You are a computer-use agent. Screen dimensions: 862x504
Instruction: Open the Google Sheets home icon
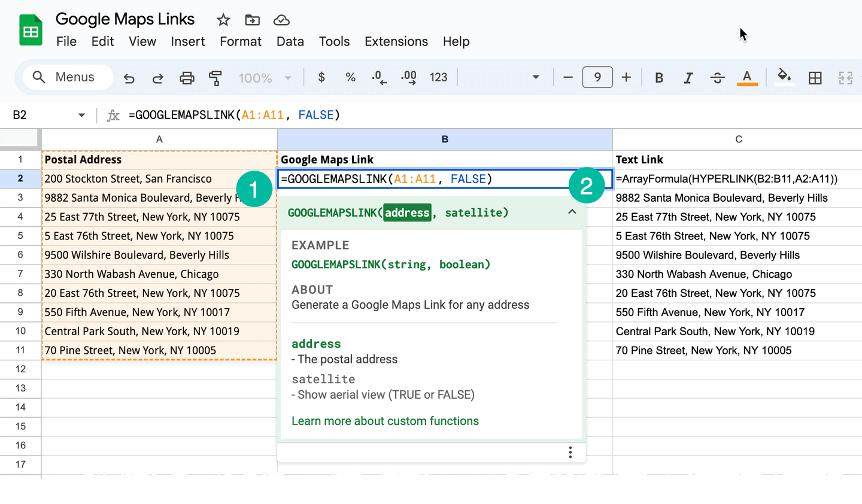(31, 30)
